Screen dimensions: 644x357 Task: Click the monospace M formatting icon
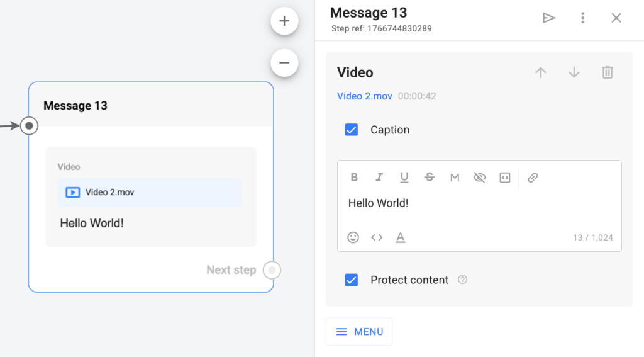click(x=455, y=178)
